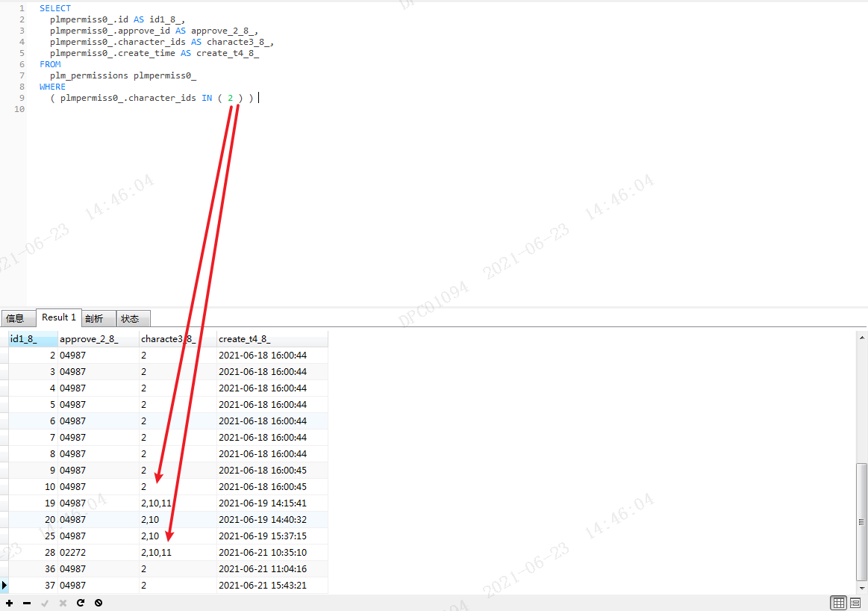Viewport: 868px width, 611px height.
Task: Select '2,10,11' in row id 28
Action: pos(156,552)
